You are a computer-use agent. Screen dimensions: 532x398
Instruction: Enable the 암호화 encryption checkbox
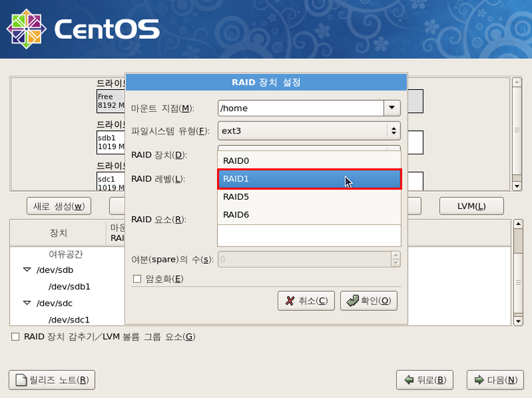point(137,279)
